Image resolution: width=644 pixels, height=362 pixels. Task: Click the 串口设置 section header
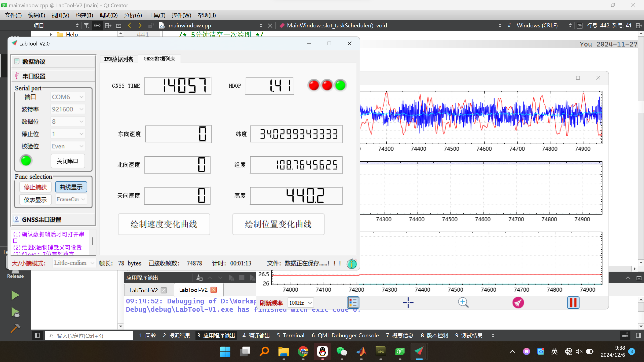pyautogui.click(x=53, y=76)
